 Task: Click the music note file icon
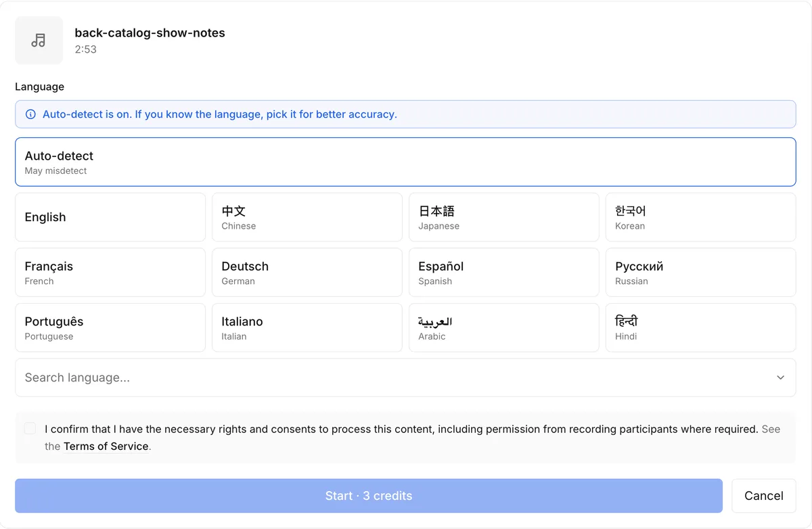tap(39, 41)
